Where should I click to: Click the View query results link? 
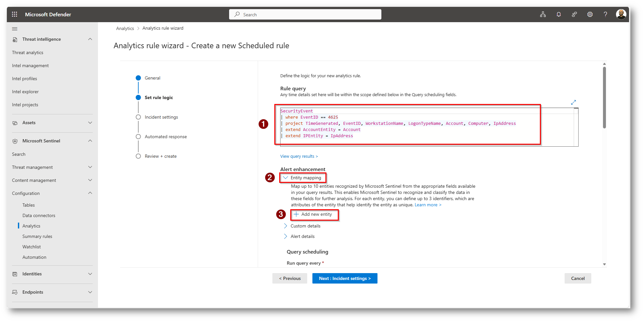coord(299,156)
